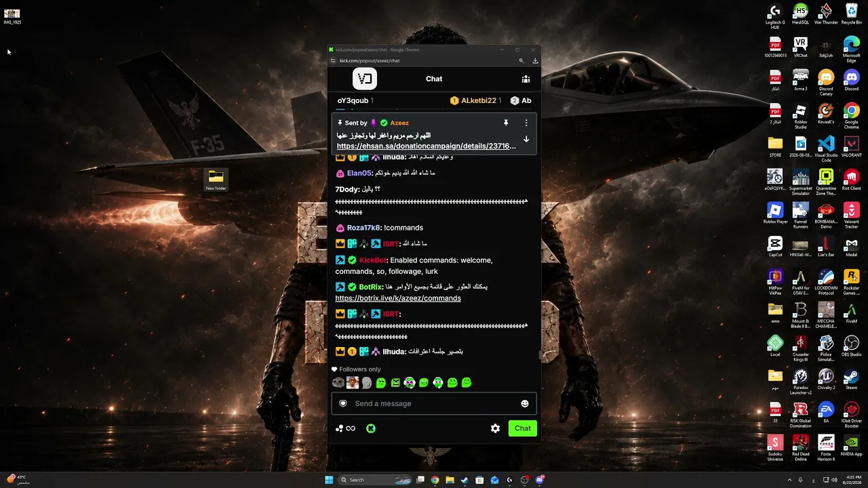Insert the face photo emote from quick emotes
This screenshot has height=488, width=868.
point(353,383)
